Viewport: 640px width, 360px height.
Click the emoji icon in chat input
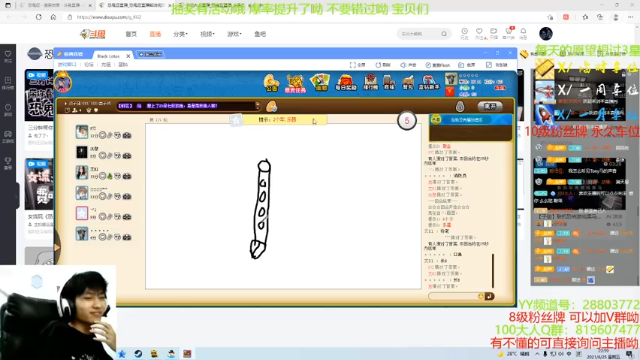(481, 296)
